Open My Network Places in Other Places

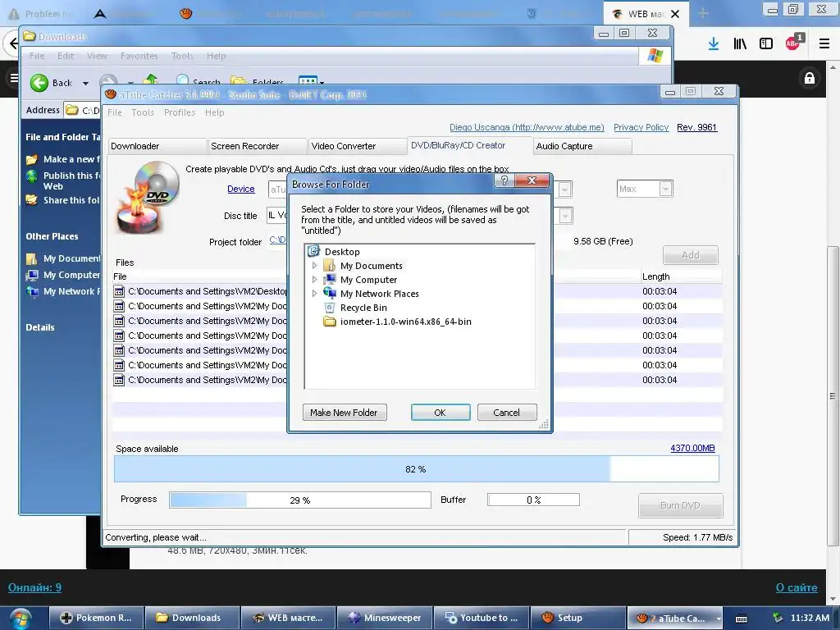point(63,291)
